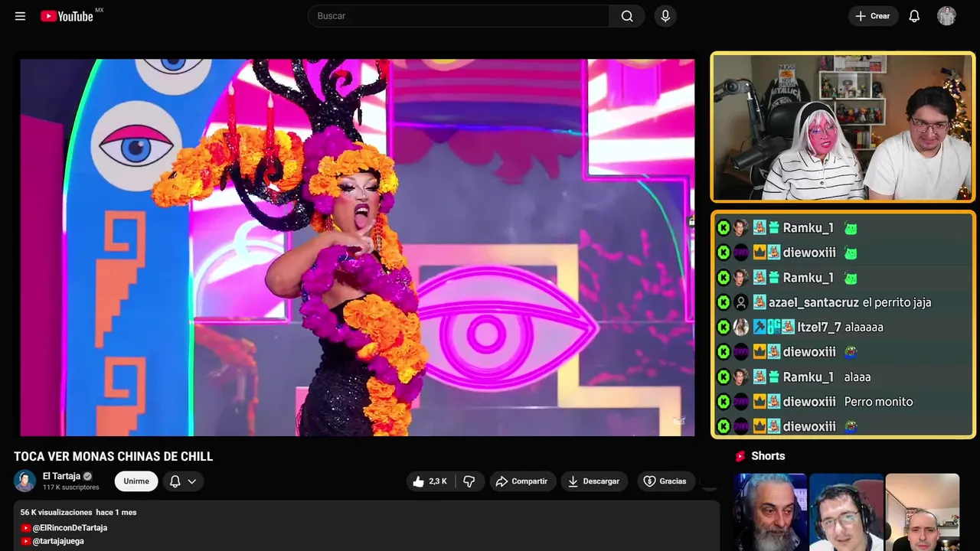Viewport: 980px width, 551px height.
Task: Click the main video player
Action: coord(358,247)
